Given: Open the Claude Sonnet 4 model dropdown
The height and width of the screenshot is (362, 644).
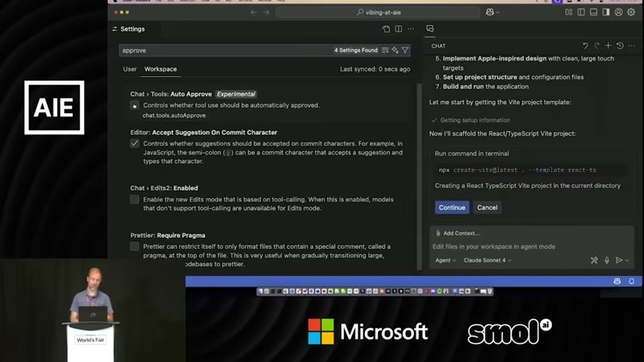Looking at the screenshot, I should (x=488, y=260).
